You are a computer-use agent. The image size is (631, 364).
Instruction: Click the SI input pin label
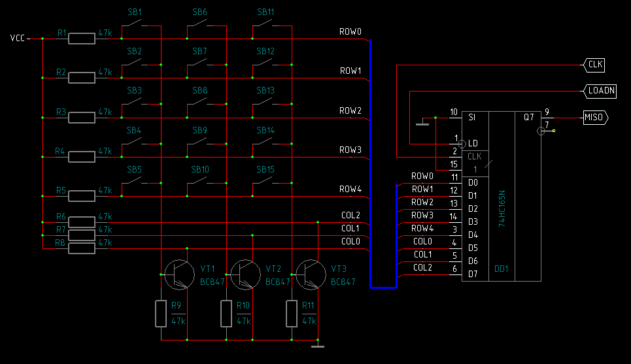tap(472, 117)
